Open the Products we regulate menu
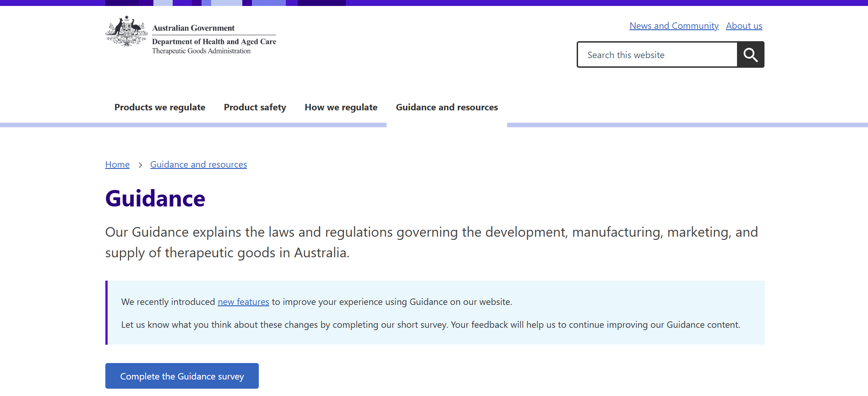 (x=160, y=108)
